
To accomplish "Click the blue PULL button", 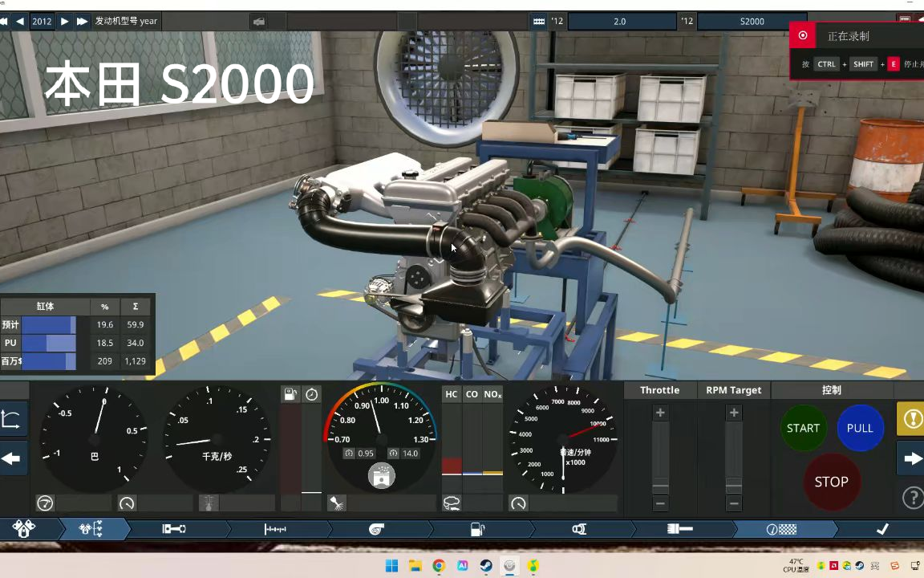I will click(x=860, y=428).
